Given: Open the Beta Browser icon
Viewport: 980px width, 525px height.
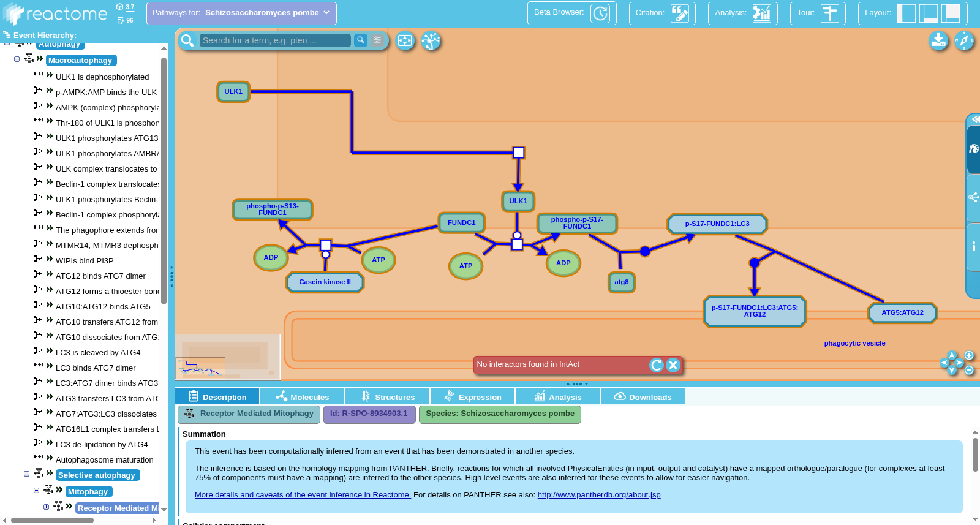Looking at the screenshot, I should coord(600,13).
